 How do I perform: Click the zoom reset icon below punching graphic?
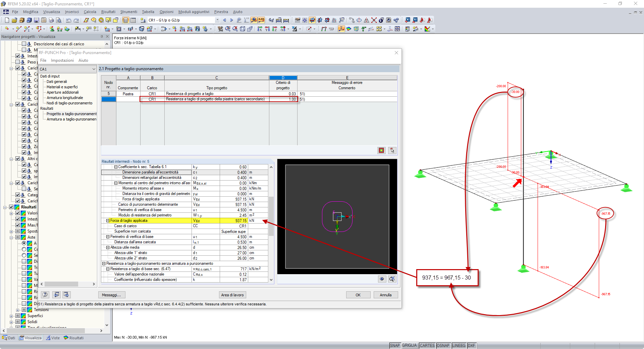tap(392, 279)
